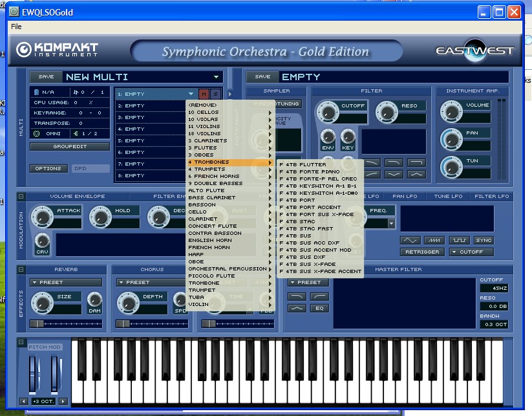
Task: Click the envelope HOLD knob
Action: coord(100,217)
